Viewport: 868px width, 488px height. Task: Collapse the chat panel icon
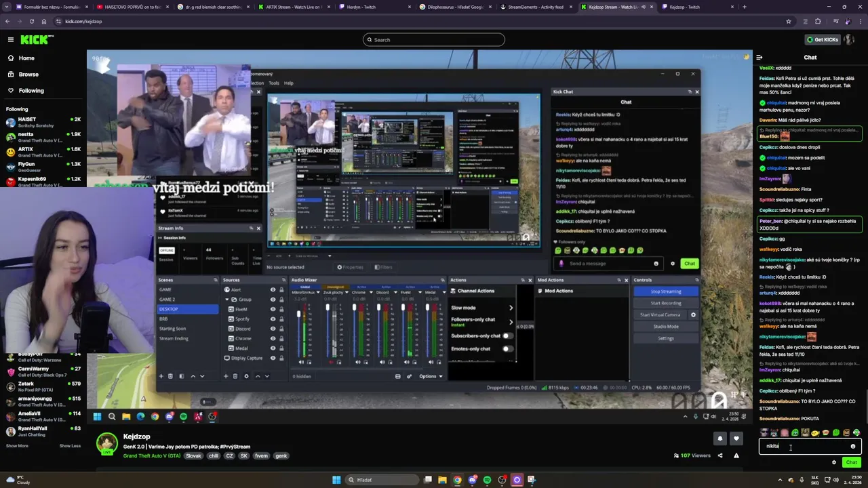pyautogui.click(x=759, y=58)
